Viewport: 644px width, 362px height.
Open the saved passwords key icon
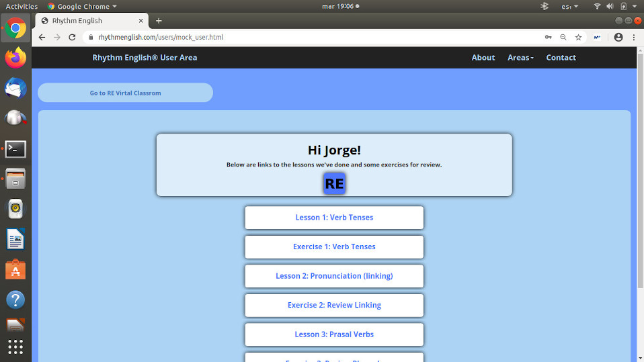pos(549,38)
